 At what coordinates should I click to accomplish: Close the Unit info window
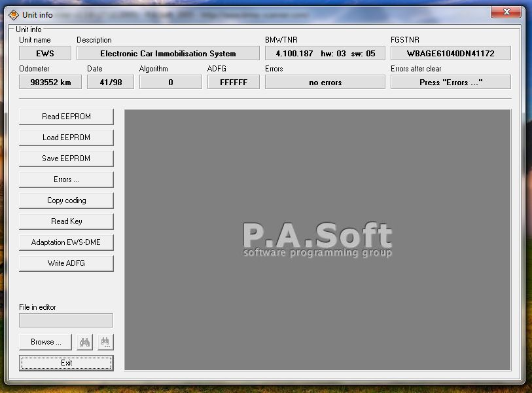point(506,12)
